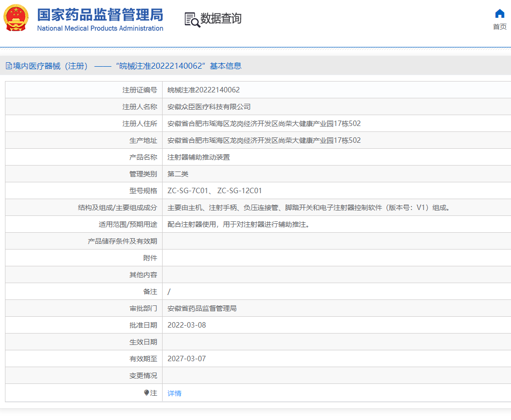
Task: Click the 生产地址 address value
Action: pos(264,140)
